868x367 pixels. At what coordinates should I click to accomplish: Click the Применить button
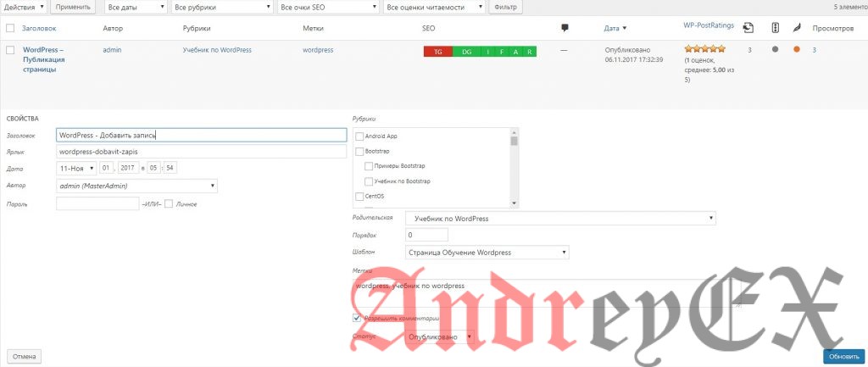pyautogui.click(x=73, y=7)
